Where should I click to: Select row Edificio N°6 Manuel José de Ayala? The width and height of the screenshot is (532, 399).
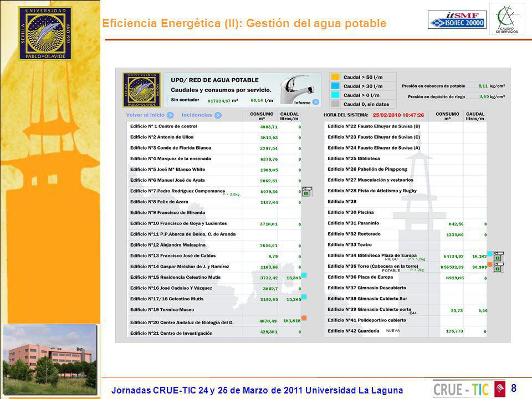tap(214, 181)
